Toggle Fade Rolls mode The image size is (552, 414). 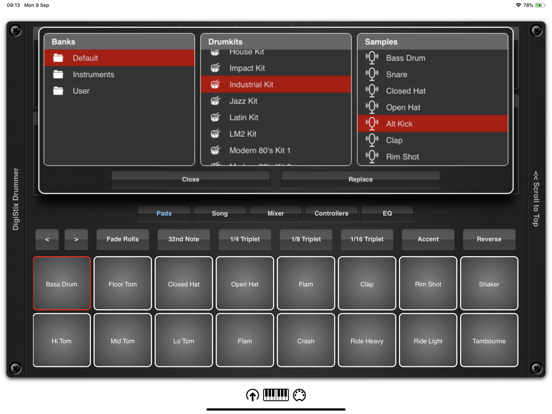coord(123,239)
